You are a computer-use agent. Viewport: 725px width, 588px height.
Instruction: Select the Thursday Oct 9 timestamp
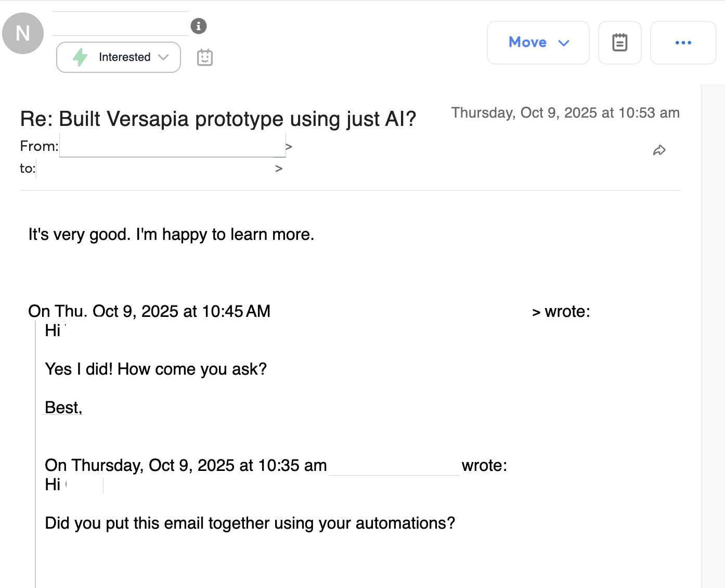point(565,112)
